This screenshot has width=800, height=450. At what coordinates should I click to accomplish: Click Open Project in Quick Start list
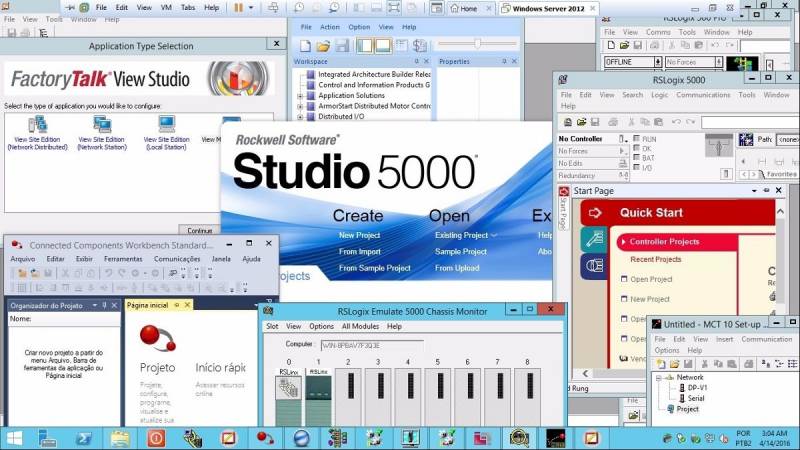coord(651,279)
